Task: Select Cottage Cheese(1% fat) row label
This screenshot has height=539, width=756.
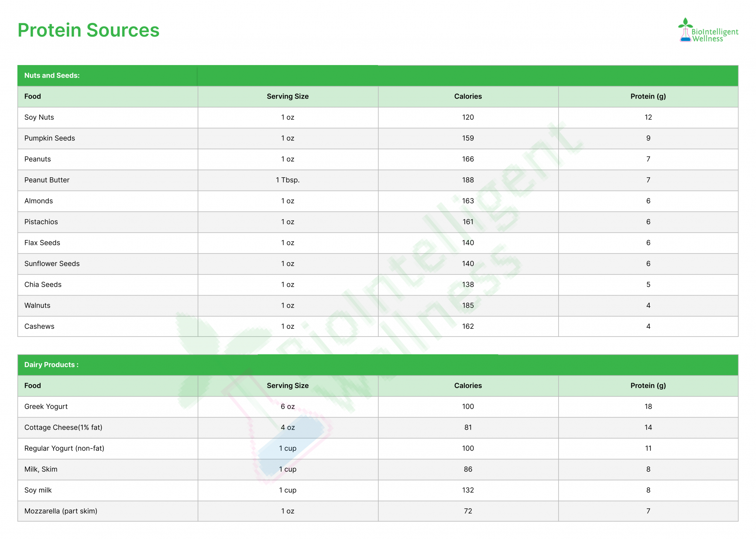Action: click(63, 428)
